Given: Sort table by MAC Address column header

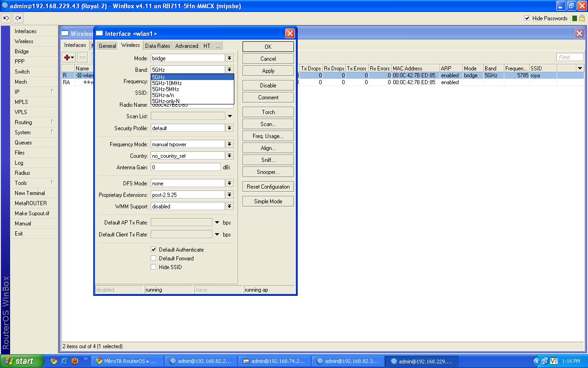Looking at the screenshot, I should [415, 69].
